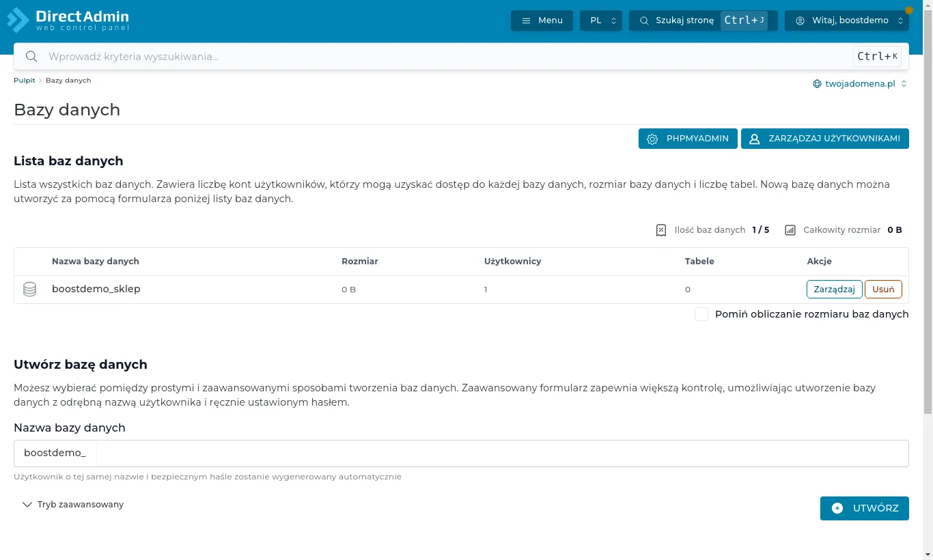Image resolution: width=933 pixels, height=560 pixels.
Task: Click the orange notification dot
Action: 909,10
